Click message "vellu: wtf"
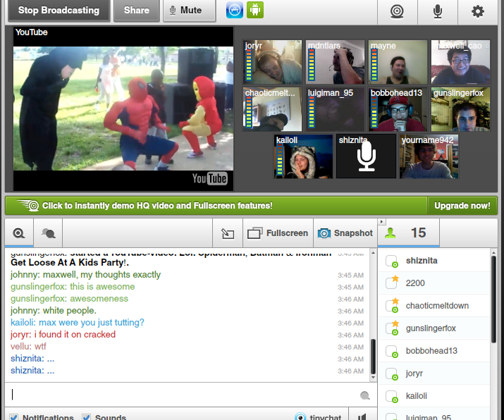504x420 pixels. (x=28, y=347)
